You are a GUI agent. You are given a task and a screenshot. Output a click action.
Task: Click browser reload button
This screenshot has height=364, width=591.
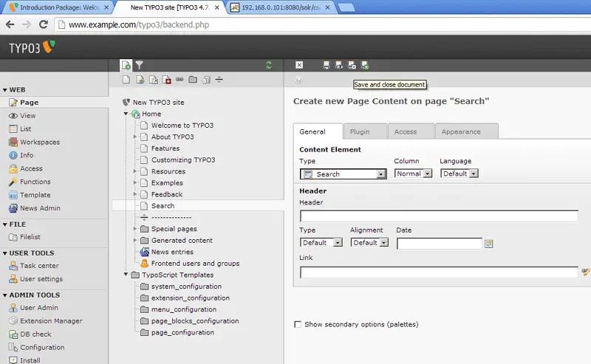pyautogui.click(x=44, y=24)
